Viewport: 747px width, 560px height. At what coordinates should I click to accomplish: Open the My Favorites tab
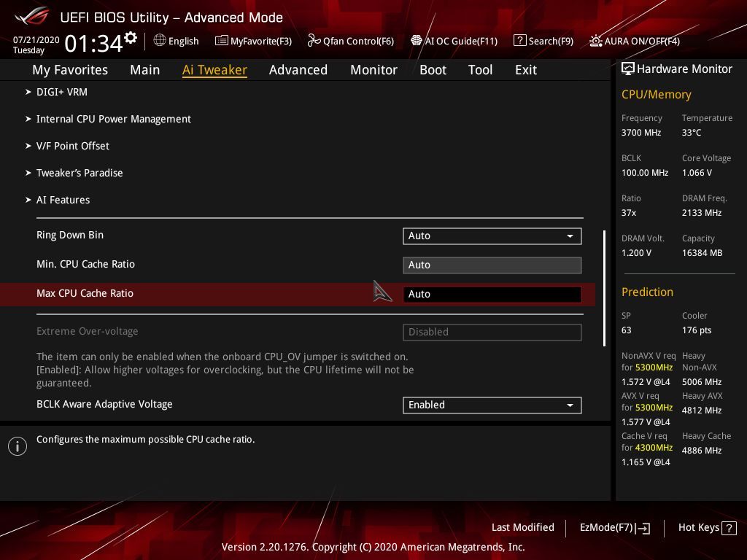pos(70,70)
